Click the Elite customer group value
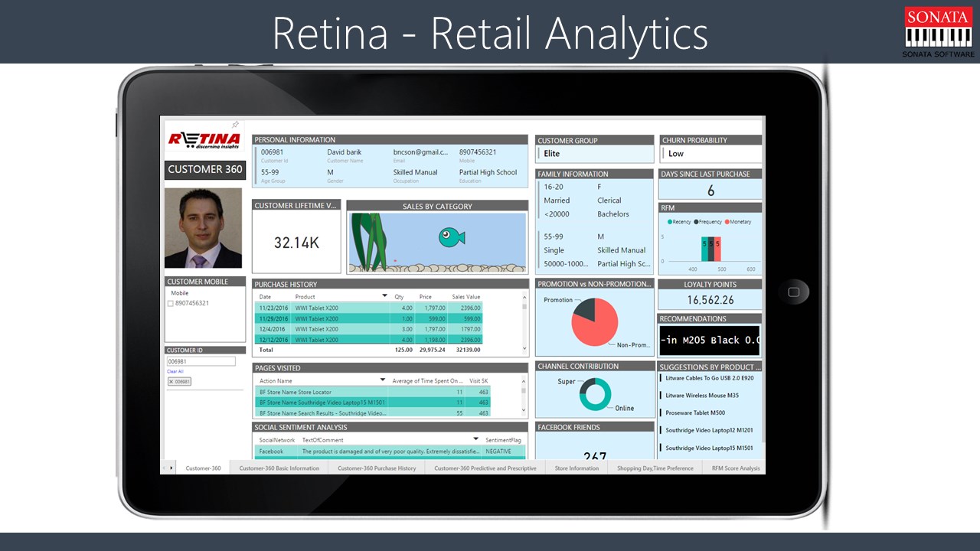The width and height of the screenshot is (980, 551). click(552, 154)
